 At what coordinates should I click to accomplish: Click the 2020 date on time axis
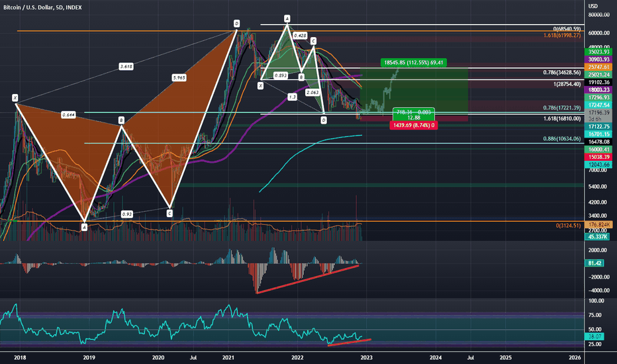click(158, 357)
